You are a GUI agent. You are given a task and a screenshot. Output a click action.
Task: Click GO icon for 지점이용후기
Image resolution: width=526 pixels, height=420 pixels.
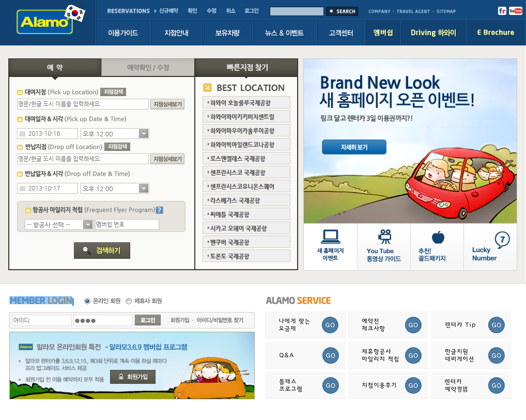click(x=413, y=385)
